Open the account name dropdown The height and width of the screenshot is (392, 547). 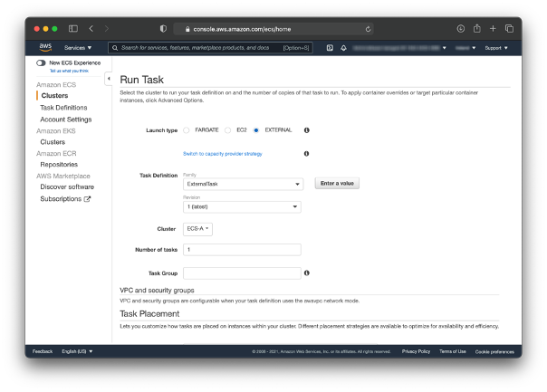coord(399,48)
